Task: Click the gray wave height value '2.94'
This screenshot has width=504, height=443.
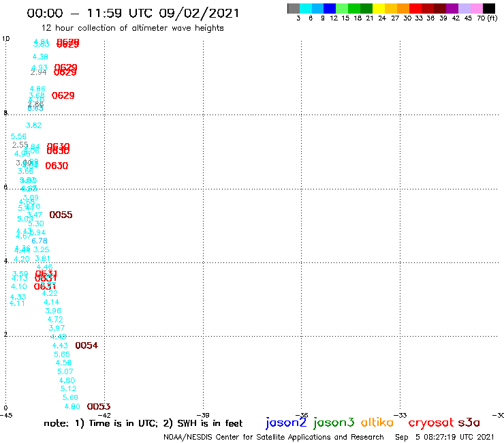Action: coord(39,72)
